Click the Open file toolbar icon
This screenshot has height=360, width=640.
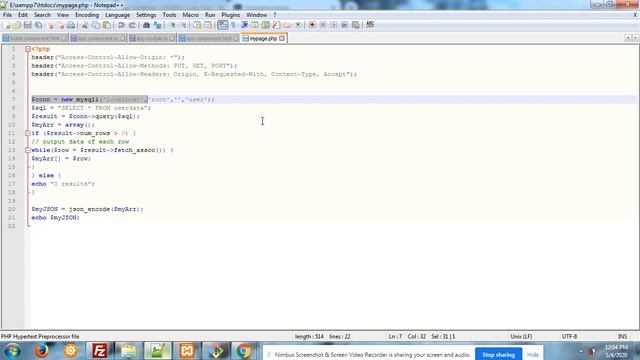(x=17, y=25)
